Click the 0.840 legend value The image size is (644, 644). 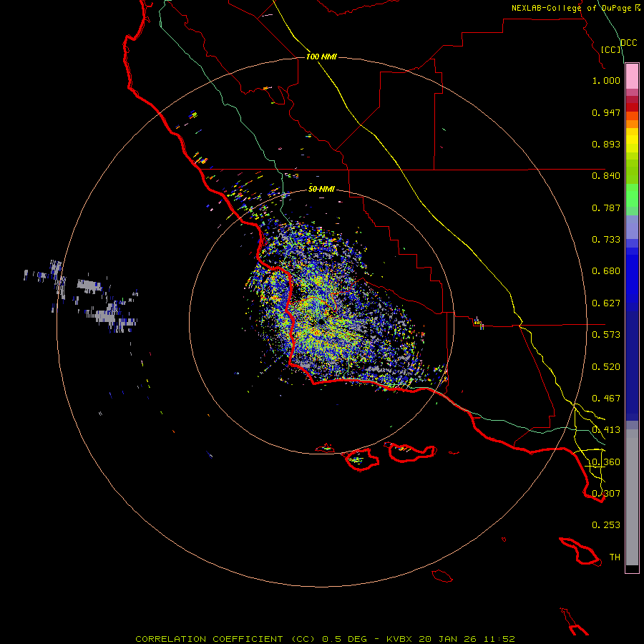[606, 176]
